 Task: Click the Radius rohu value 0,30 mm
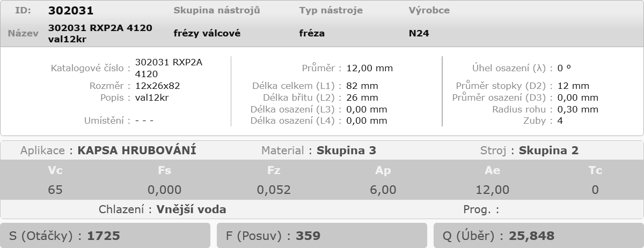578,109
